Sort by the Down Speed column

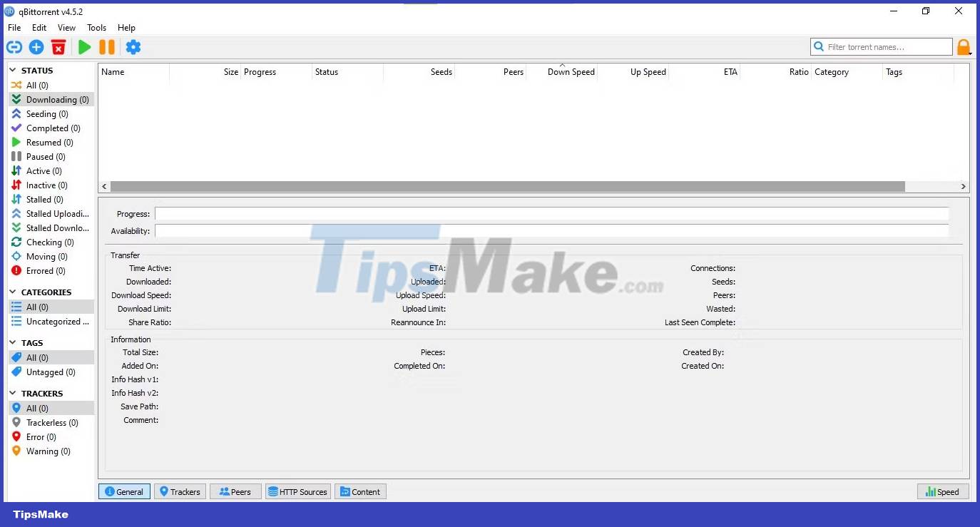coord(561,72)
